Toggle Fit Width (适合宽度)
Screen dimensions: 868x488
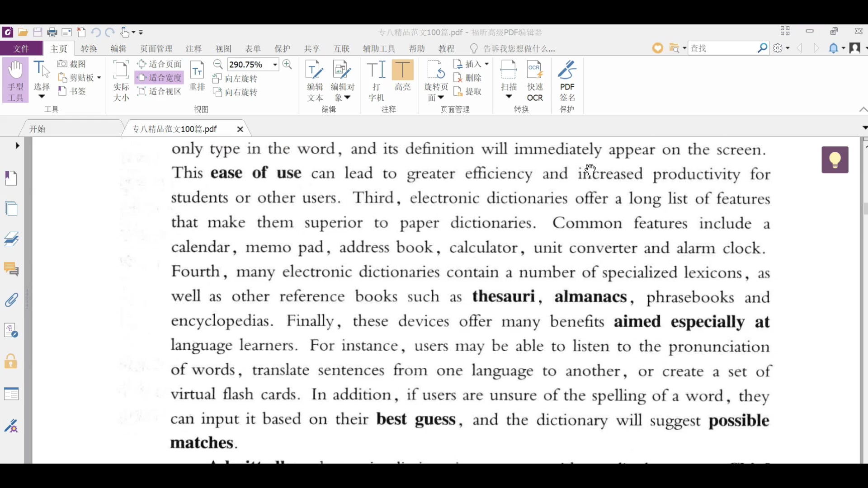coord(160,78)
